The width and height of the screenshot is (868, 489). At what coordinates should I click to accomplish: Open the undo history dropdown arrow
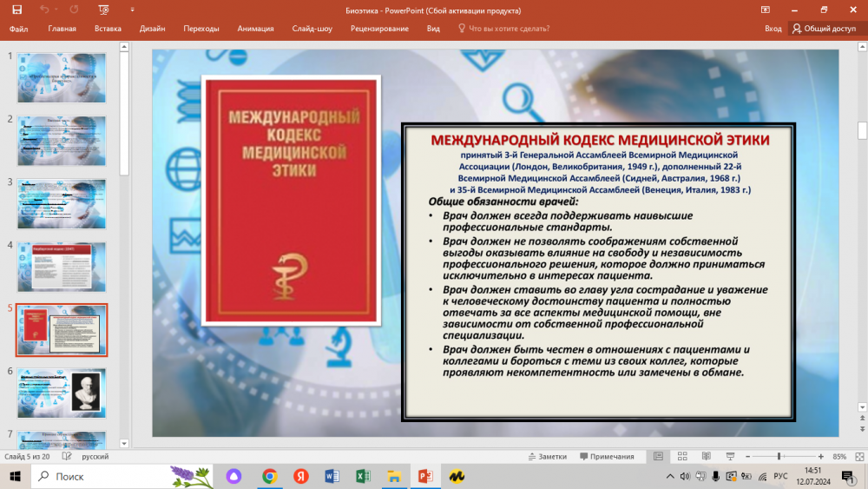[56, 10]
